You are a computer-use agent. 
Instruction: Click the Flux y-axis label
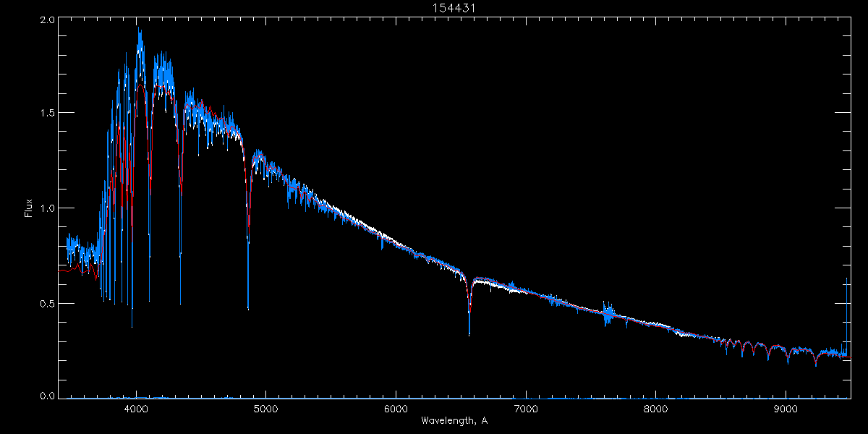pyautogui.click(x=29, y=208)
